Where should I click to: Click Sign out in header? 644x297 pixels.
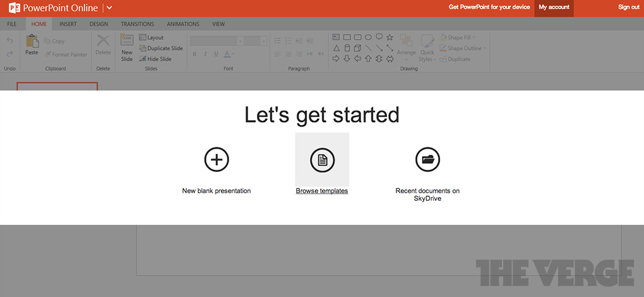pyautogui.click(x=628, y=8)
